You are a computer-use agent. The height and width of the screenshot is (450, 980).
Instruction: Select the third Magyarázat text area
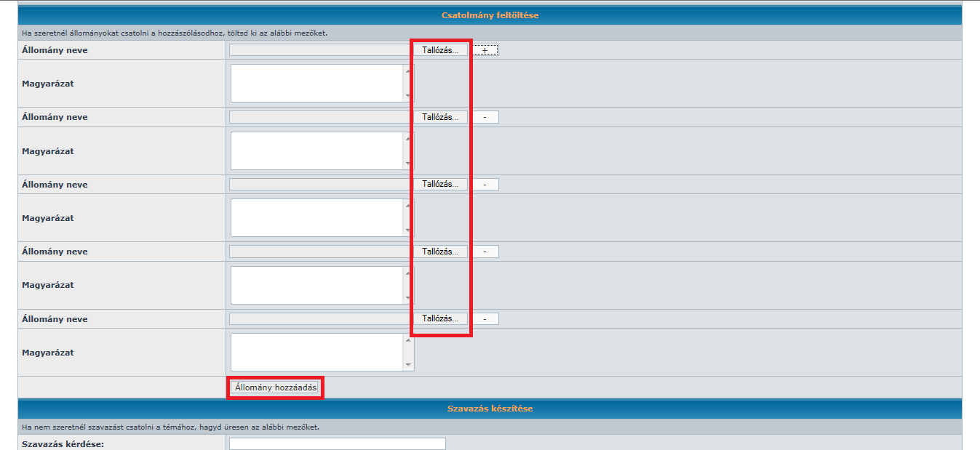(x=316, y=218)
